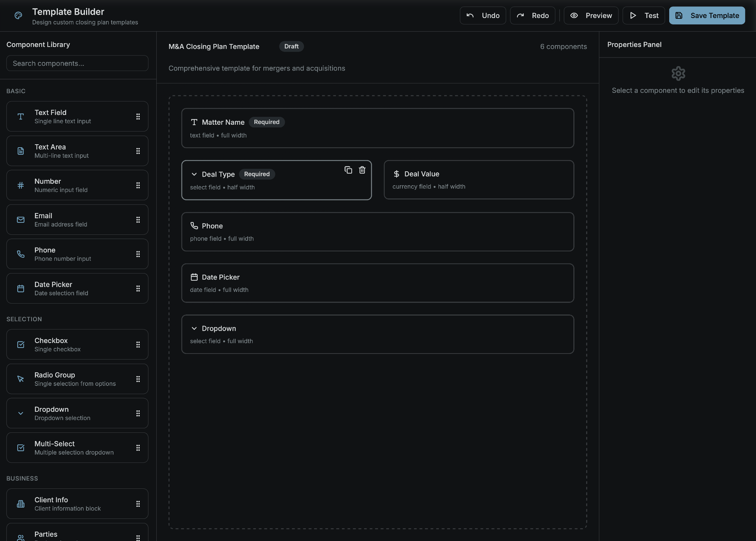Click the delete trash icon on Deal Type
The height and width of the screenshot is (541, 756).
[362, 170]
